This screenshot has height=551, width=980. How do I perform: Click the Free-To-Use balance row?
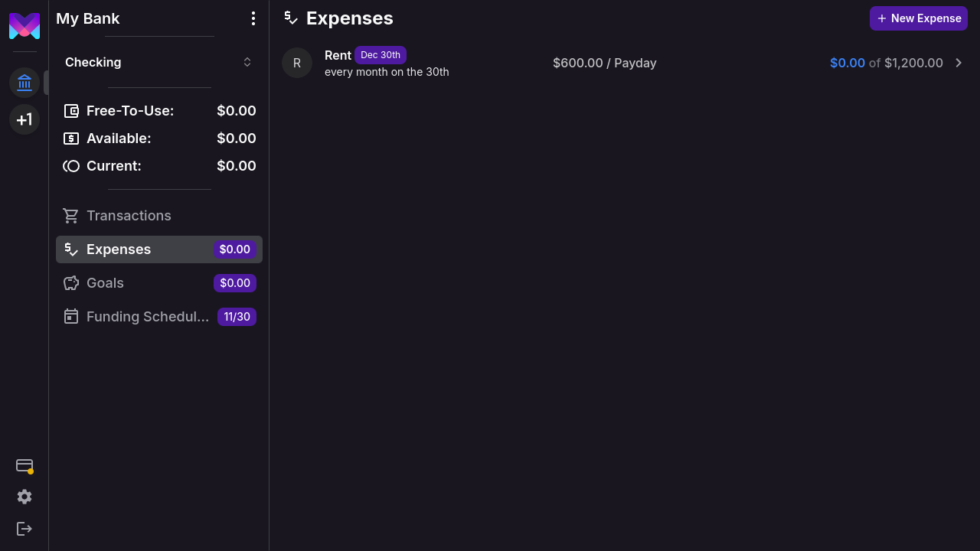coord(159,111)
